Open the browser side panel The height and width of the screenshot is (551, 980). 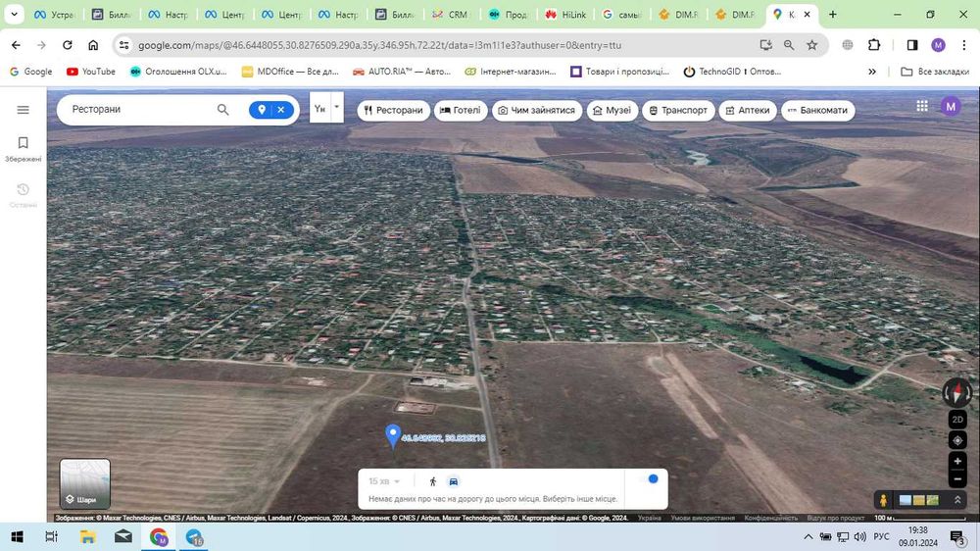tap(911, 45)
